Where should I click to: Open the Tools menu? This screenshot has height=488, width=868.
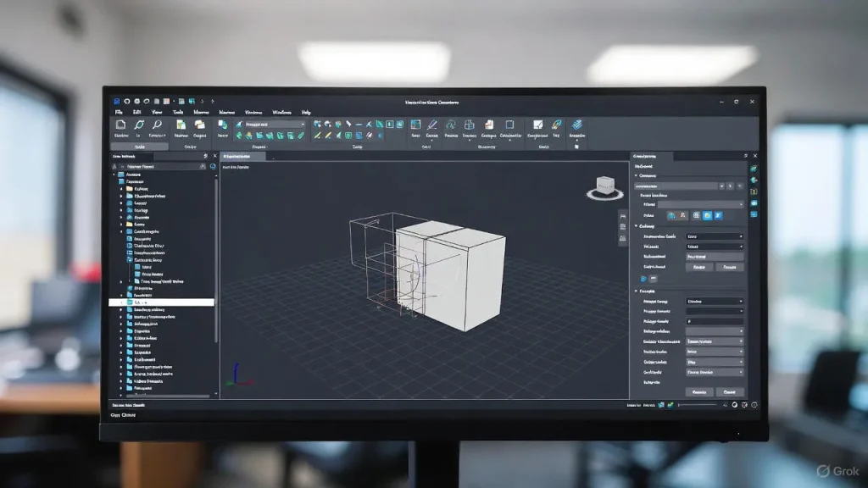click(x=178, y=113)
